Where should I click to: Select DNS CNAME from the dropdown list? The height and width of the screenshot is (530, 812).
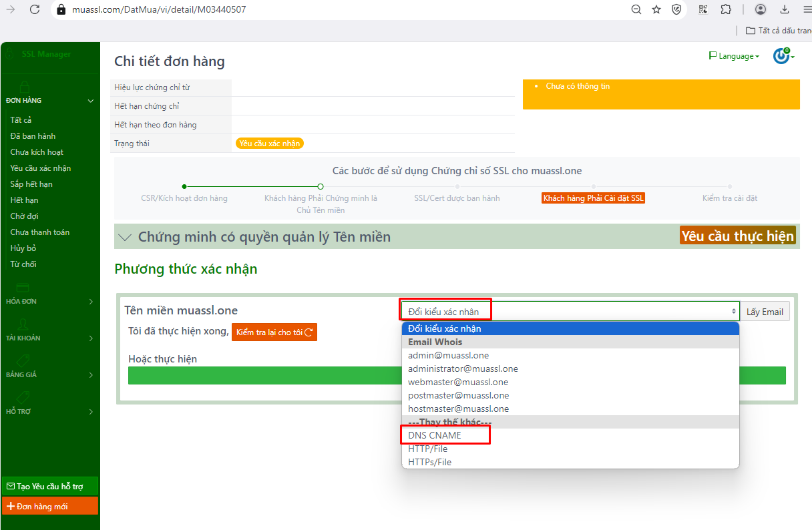435,435
